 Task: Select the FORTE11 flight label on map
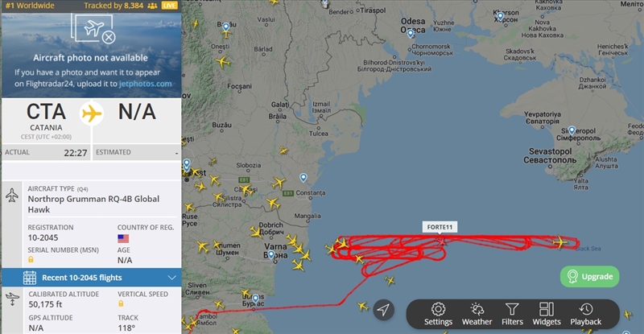click(440, 227)
